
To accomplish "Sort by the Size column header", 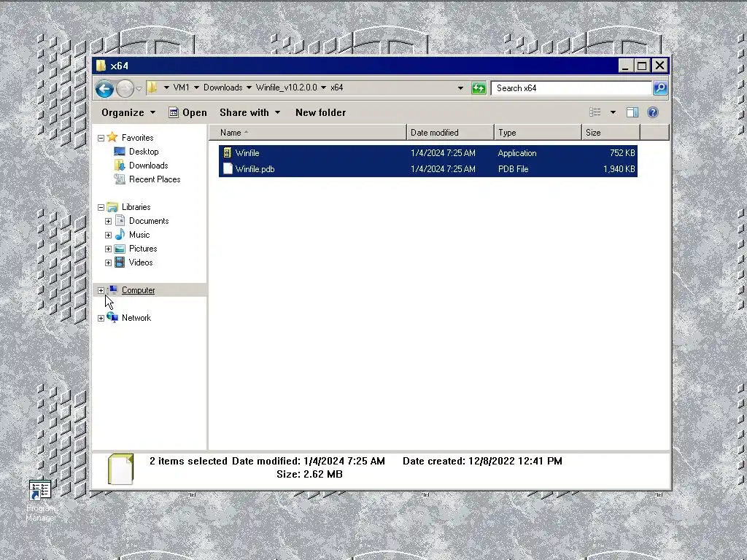I will tap(611, 133).
